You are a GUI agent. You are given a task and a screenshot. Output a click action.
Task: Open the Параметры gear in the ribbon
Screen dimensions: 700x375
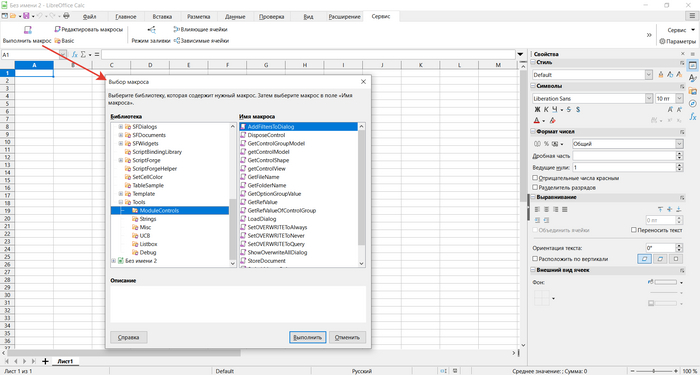tap(677, 41)
